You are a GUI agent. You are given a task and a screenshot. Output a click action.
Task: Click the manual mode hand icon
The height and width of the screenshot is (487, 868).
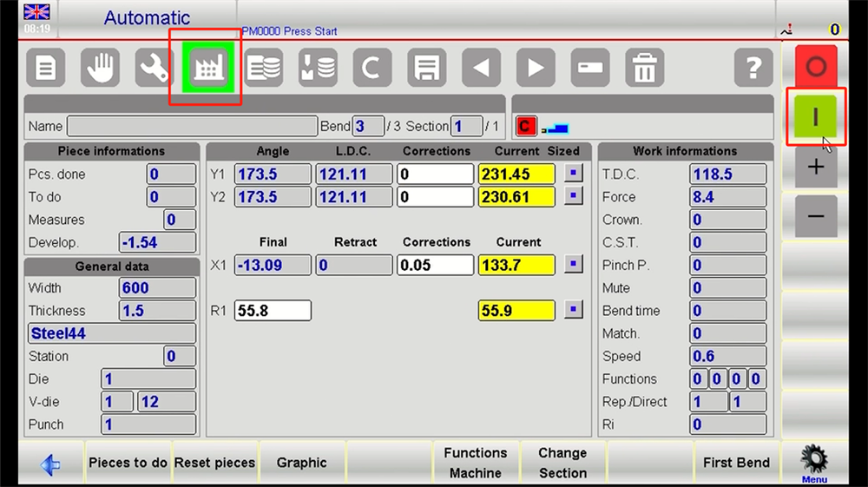click(x=100, y=68)
